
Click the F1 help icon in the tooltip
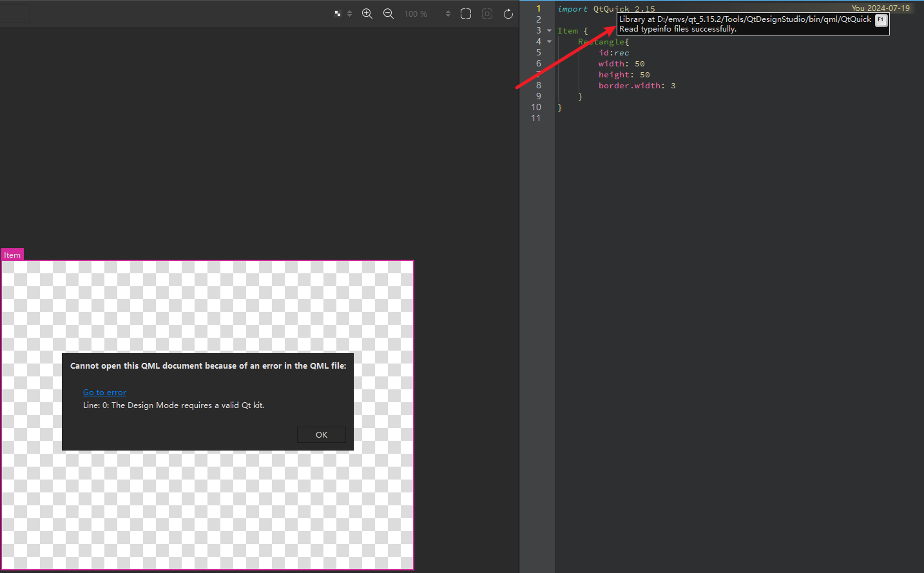click(x=881, y=20)
